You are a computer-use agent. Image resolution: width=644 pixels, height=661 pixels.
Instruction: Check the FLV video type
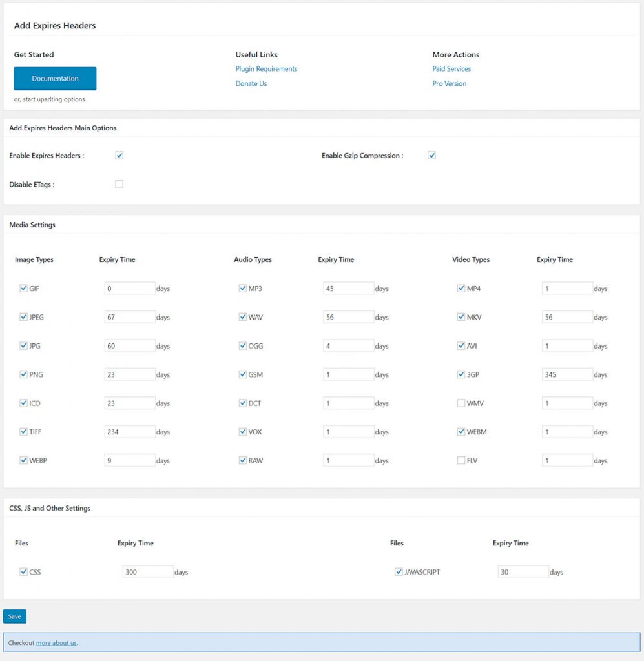tap(461, 460)
